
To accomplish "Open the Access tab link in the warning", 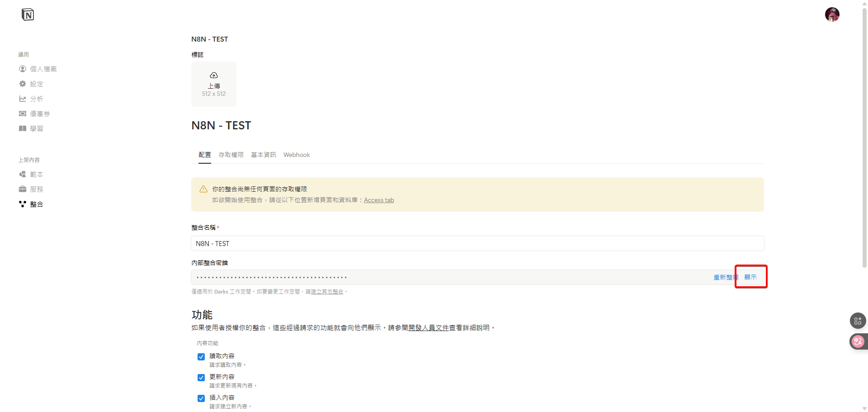I will tap(379, 200).
